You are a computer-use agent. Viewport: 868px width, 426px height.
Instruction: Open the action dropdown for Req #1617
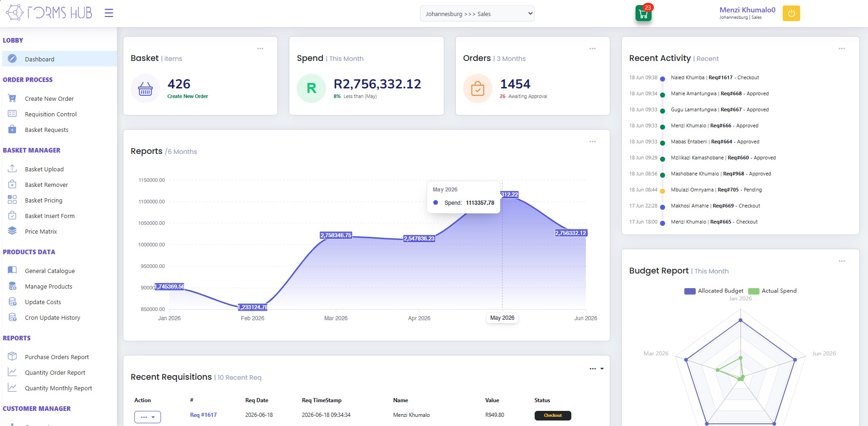148,417
